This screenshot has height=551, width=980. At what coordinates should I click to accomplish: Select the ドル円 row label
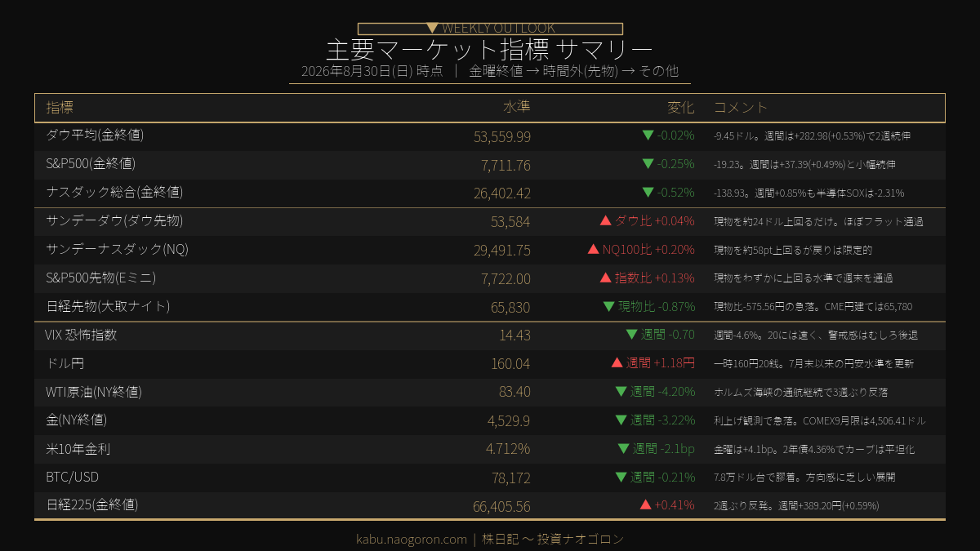pyautogui.click(x=65, y=363)
